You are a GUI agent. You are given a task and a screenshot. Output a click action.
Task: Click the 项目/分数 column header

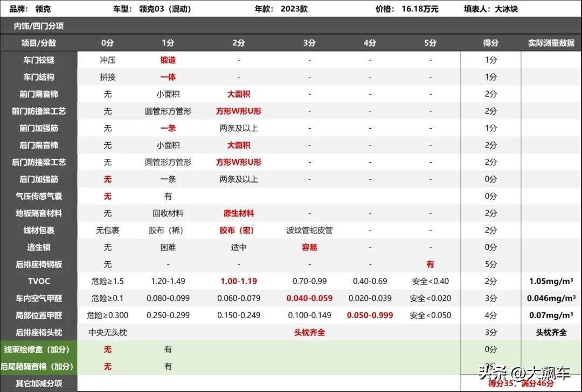tap(39, 43)
